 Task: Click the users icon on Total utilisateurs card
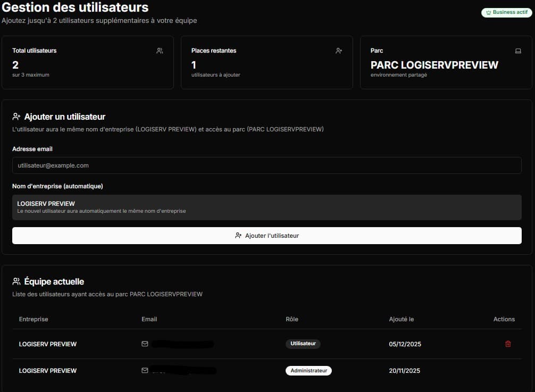[159, 51]
